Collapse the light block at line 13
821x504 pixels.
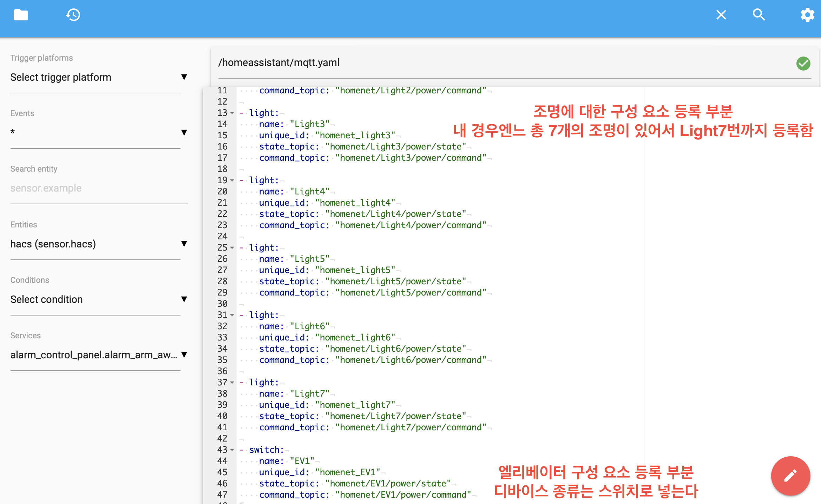point(232,113)
